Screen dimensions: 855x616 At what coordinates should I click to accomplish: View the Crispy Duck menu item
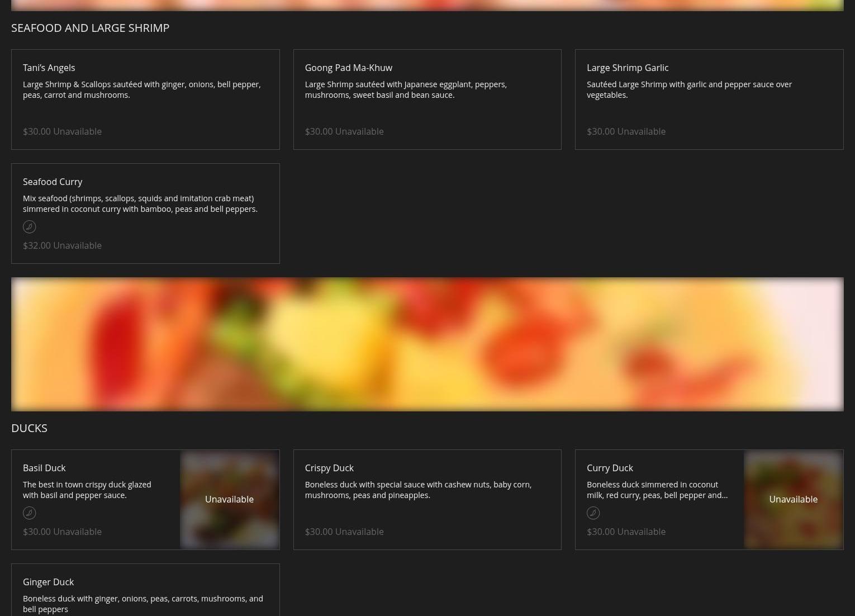[427, 500]
